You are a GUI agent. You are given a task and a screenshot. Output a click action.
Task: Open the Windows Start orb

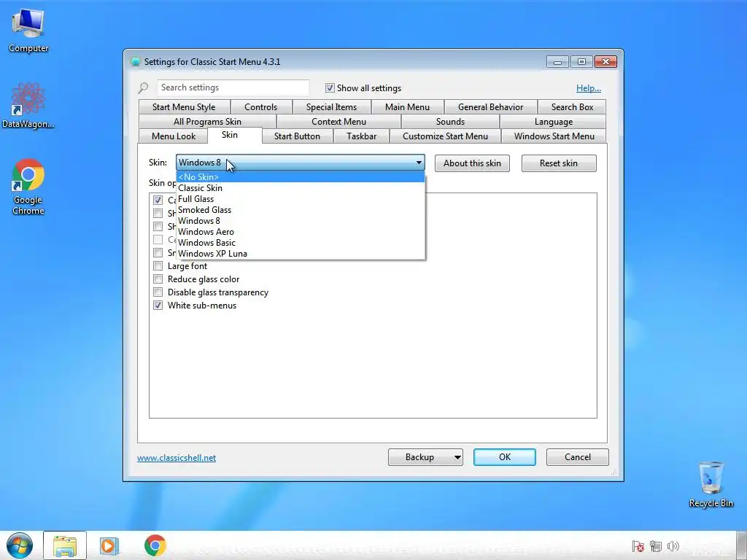tap(20, 545)
